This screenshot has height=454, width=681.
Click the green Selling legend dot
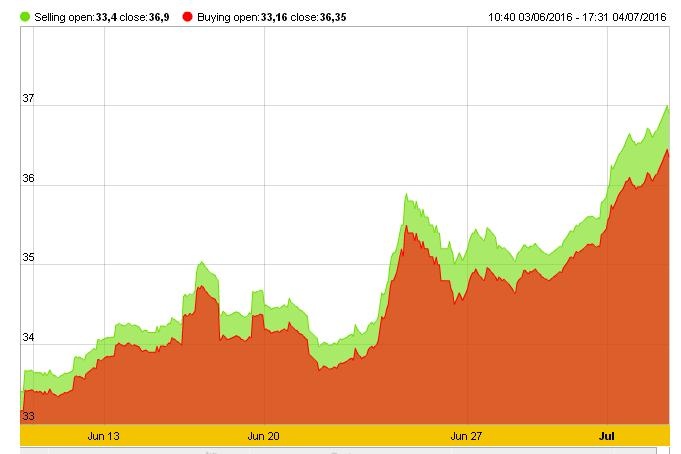pos(26,17)
